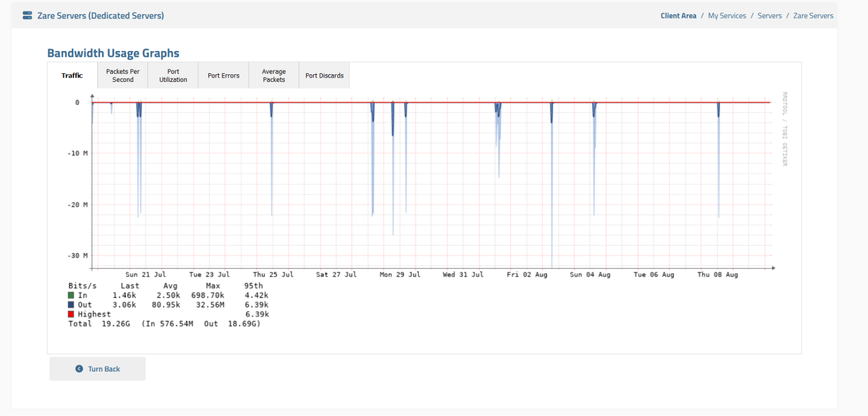Click the Zare Servers breadcrumb link
The width and height of the screenshot is (868, 416).
pos(813,16)
